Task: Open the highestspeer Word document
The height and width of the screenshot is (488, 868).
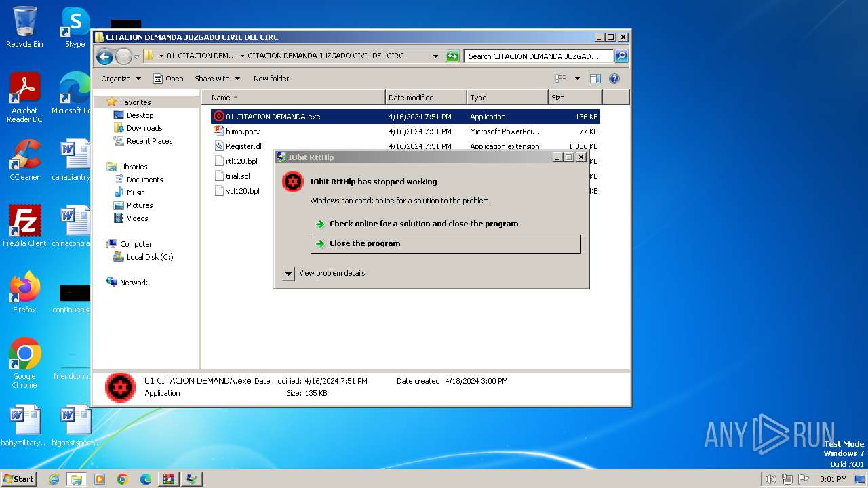Action: (x=75, y=426)
